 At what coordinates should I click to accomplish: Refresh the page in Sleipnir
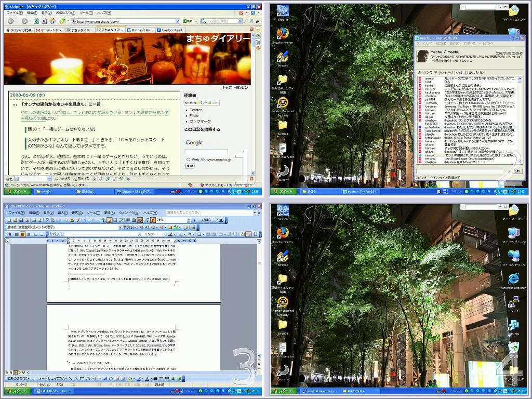35,22
